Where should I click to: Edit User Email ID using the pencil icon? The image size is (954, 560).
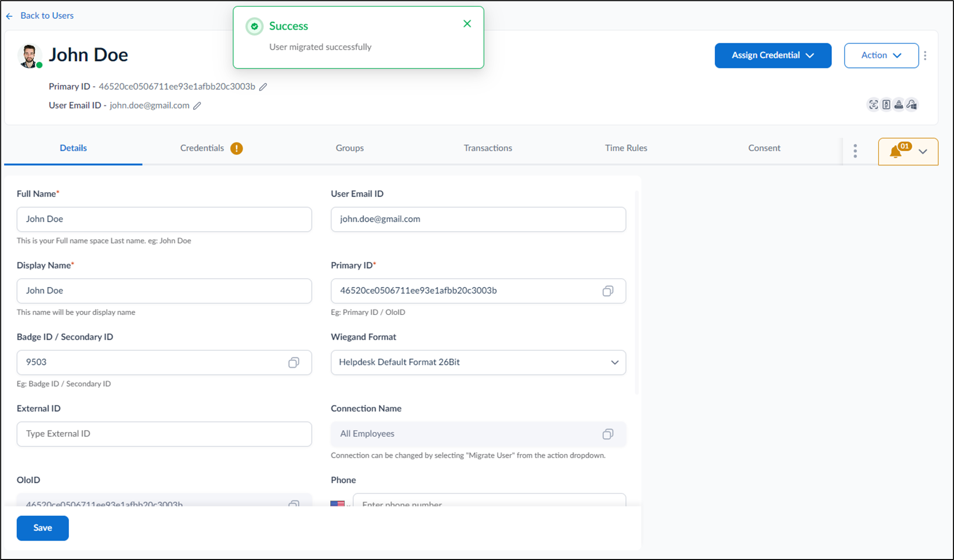(197, 106)
